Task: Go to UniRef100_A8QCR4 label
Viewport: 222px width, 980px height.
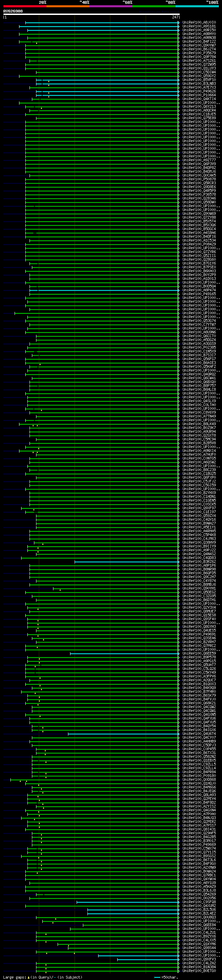Action: [x=199, y=110]
